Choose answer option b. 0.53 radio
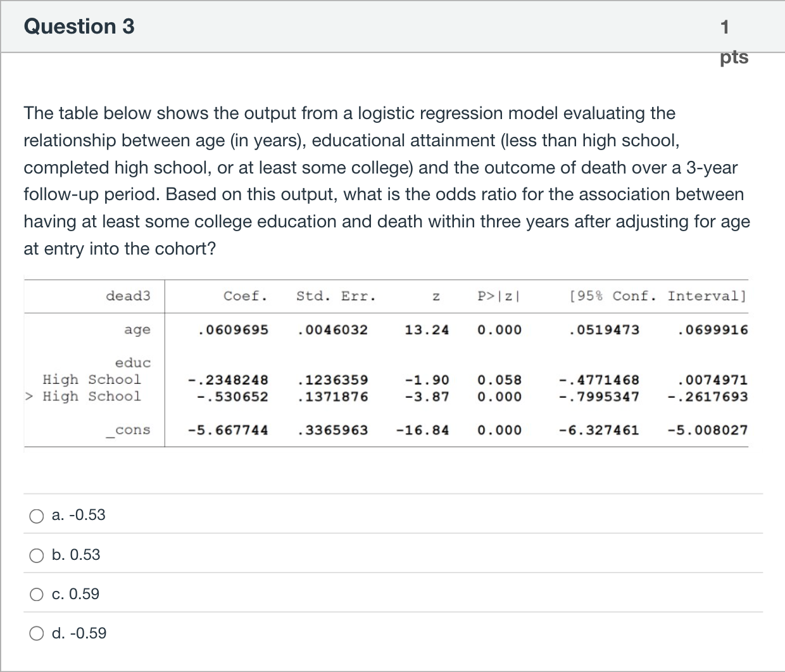This screenshot has height=672, width=785. click(x=36, y=555)
